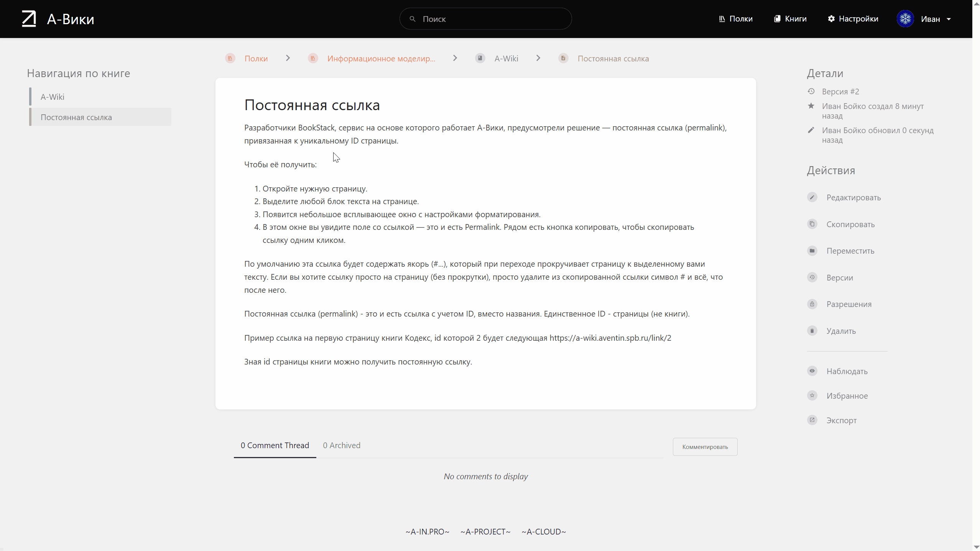Click the scrollbar up arrow
This screenshot has width=980, height=551.
pyautogui.click(x=976, y=3)
